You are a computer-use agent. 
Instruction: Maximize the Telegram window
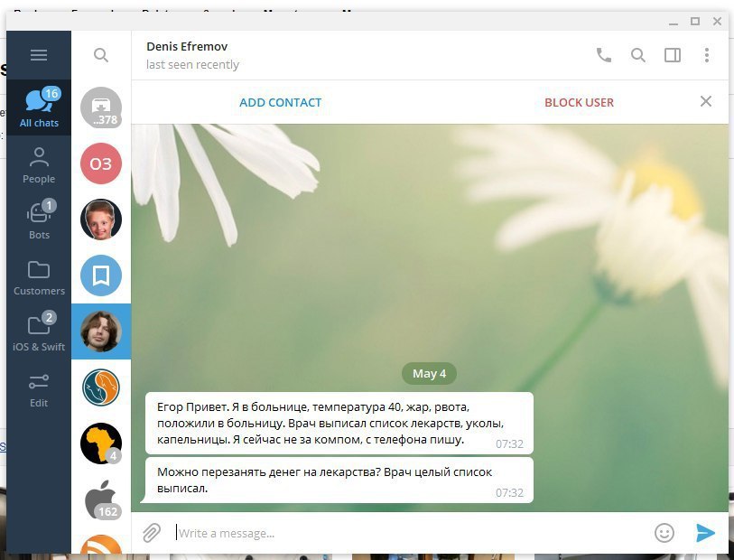click(x=695, y=21)
